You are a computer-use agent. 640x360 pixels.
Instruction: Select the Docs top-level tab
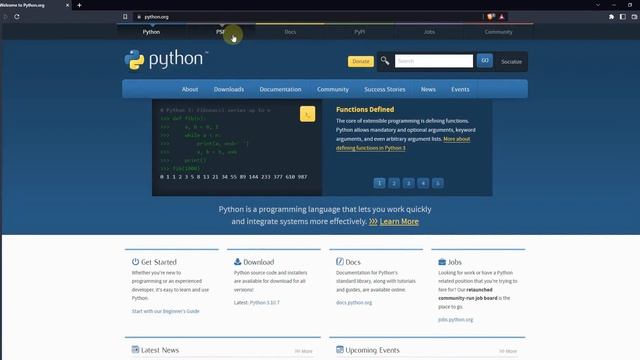[290, 32]
